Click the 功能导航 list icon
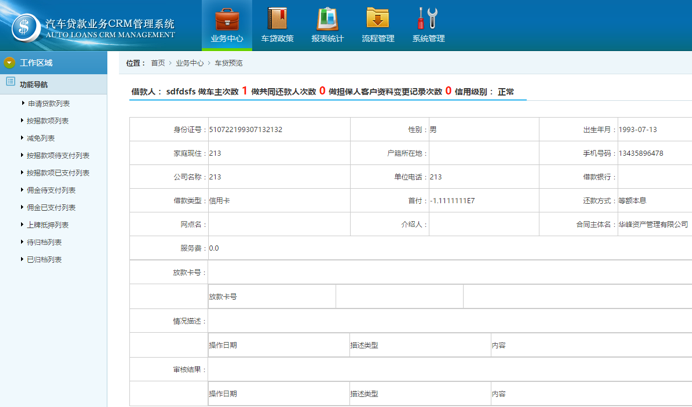This screenshot has width=692, height=407. click(x=10, y=84)
